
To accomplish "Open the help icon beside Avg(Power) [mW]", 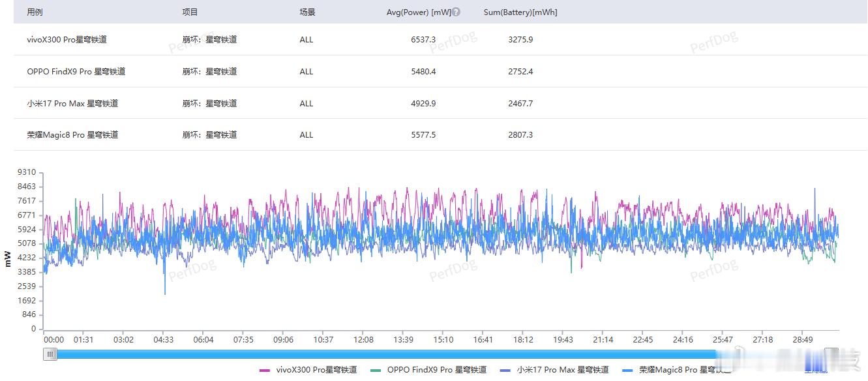I will pos(456,12).
